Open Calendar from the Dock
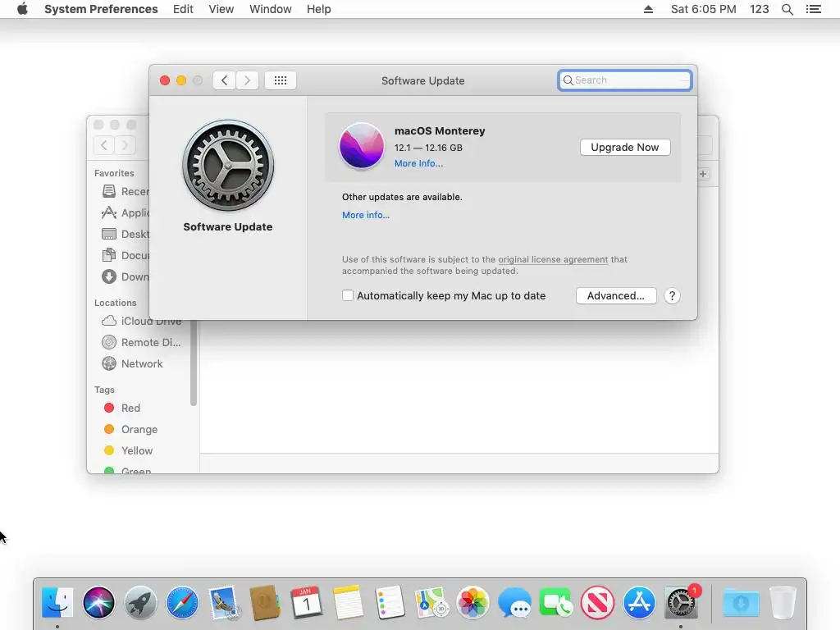This screenshot has height=630, width=840. pyautogui.click(x=307, y=603)
